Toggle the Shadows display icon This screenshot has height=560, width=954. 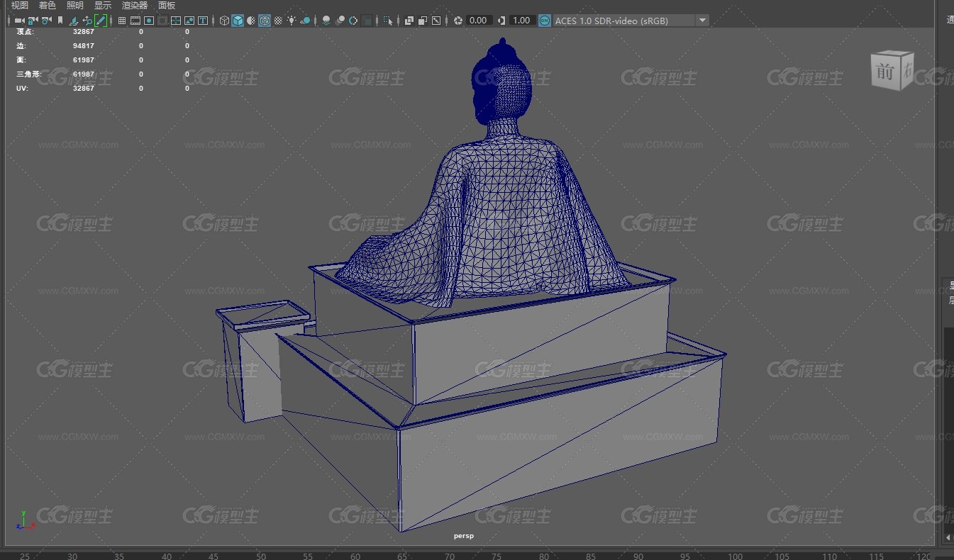tap(305, 21)
